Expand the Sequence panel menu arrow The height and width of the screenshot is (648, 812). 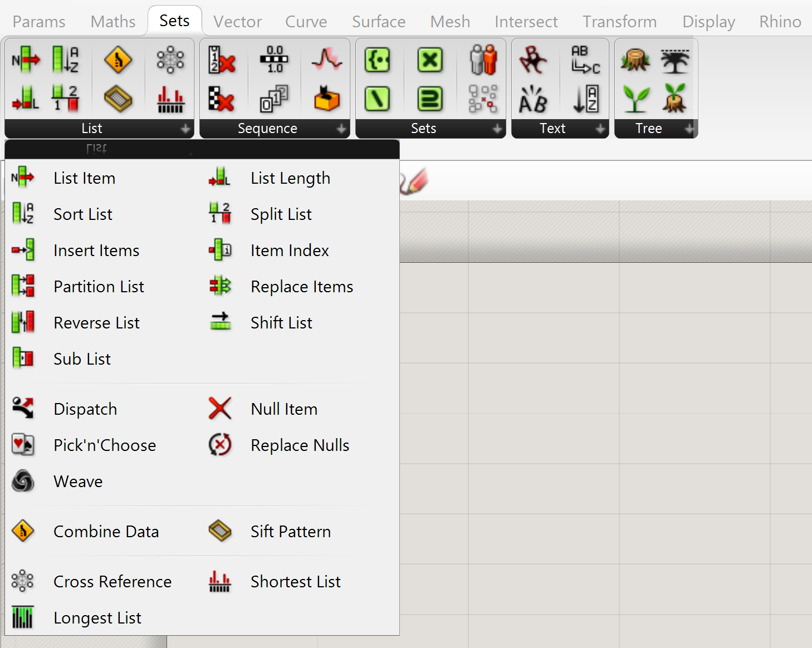coord(341,129)
